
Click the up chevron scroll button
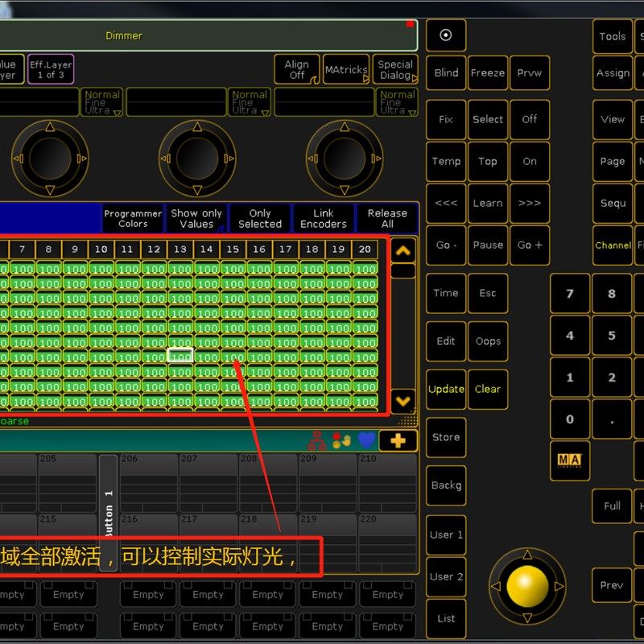click(403, 250)
